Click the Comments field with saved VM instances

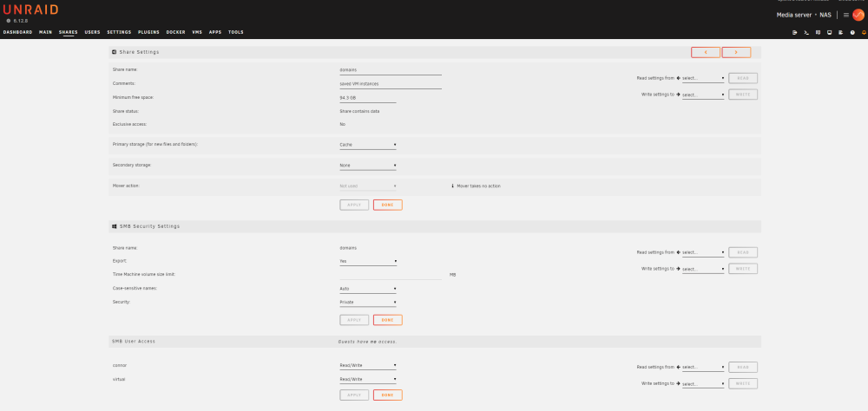click(x=391, y=84)
